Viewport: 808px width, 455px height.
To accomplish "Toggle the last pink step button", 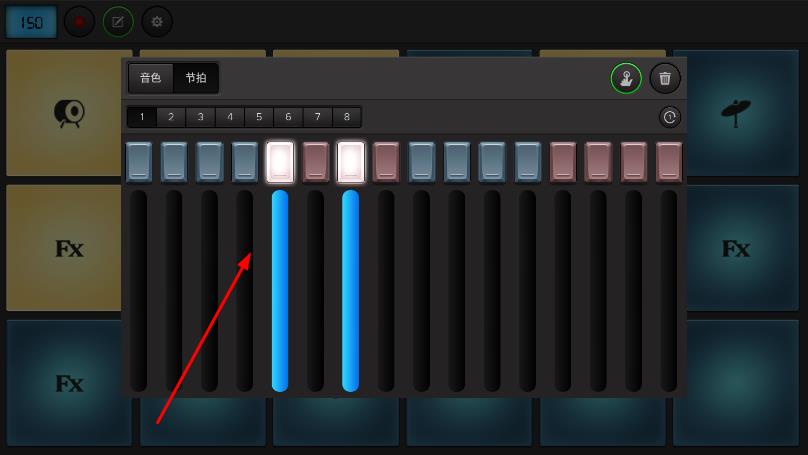I will [669, 162].
